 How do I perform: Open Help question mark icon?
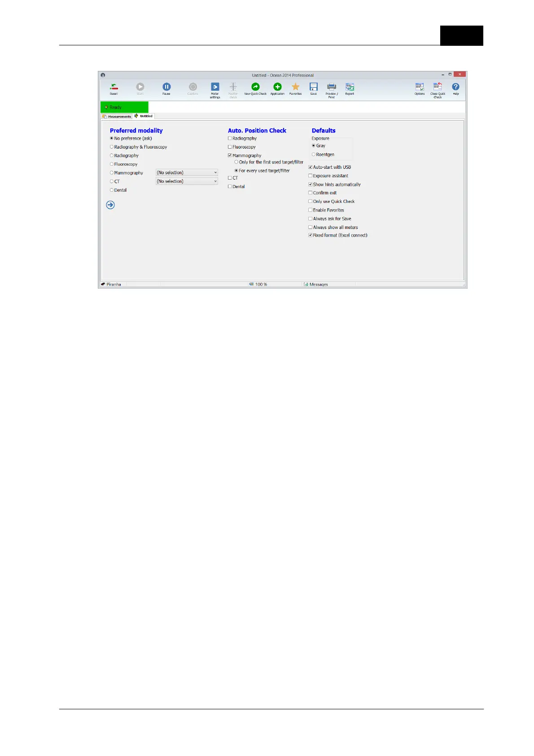(x=455, y=87)
